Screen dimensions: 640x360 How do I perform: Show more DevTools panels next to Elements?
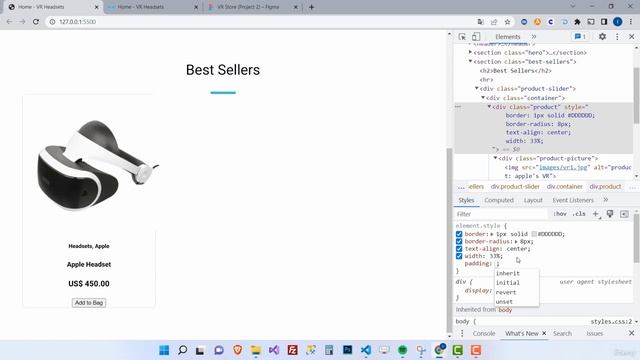click(534, 37)
